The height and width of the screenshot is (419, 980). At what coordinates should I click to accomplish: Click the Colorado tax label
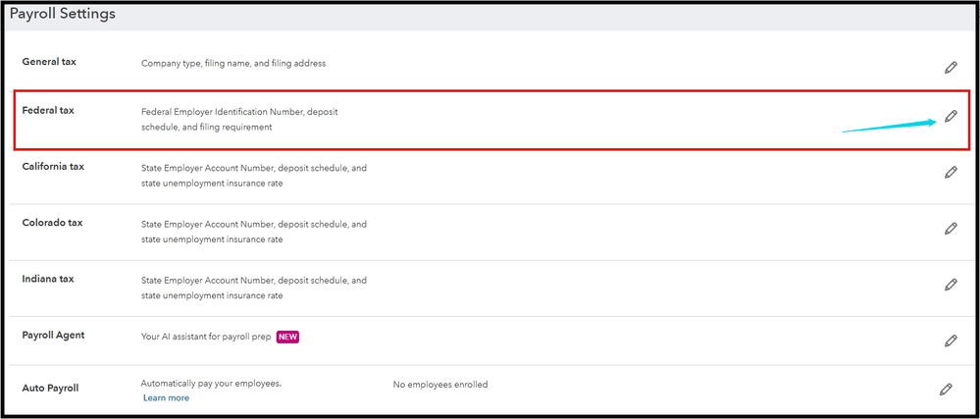(x=52, y=223)
